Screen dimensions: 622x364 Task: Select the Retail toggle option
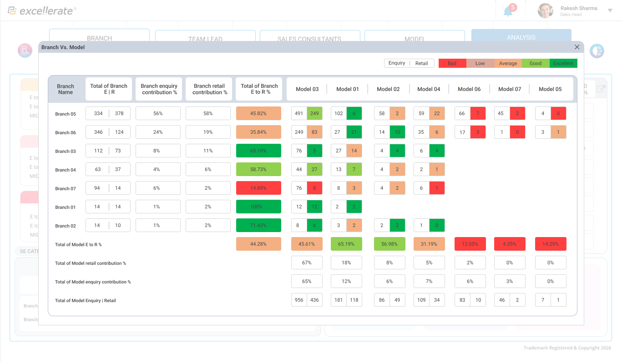tap(422, 63)
